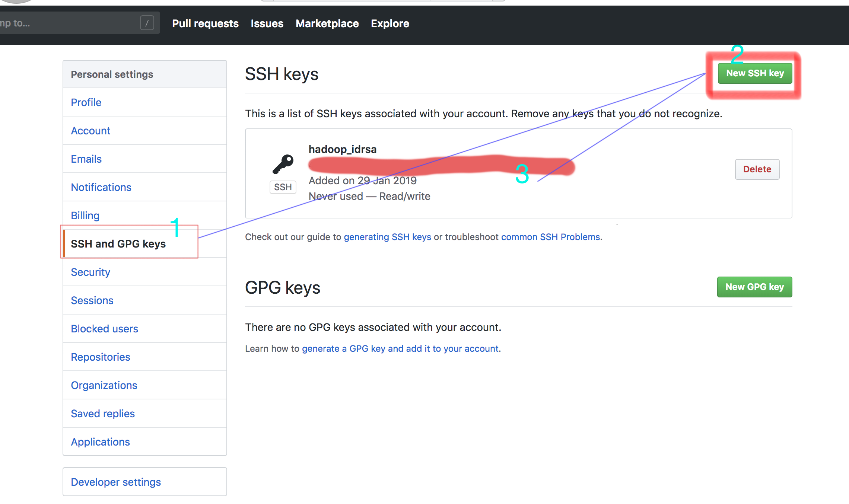Open Billing settings in the sidebar

click(x=145, y=216)
